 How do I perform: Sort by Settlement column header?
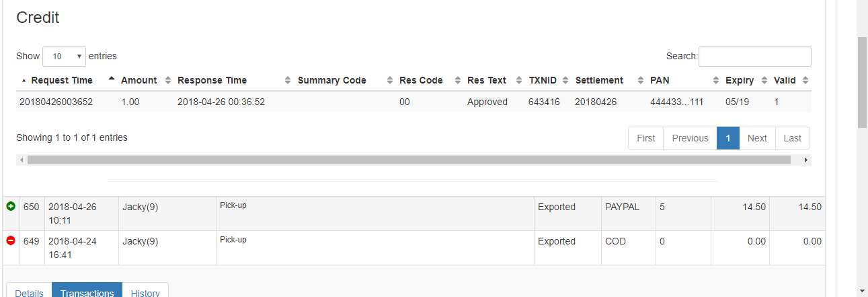pos(599,80)
